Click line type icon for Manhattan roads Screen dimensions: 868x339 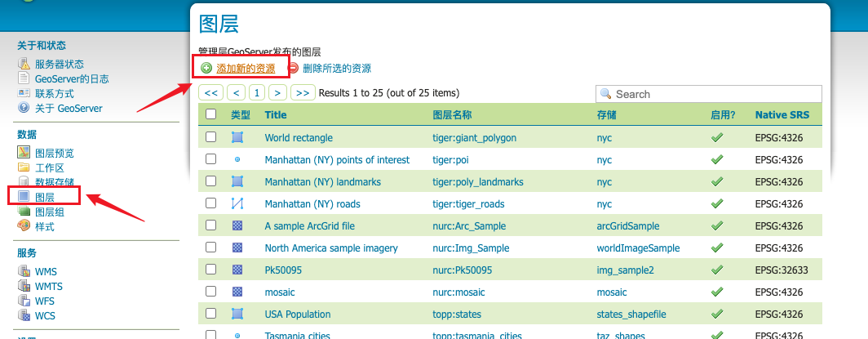coord(237,203)
